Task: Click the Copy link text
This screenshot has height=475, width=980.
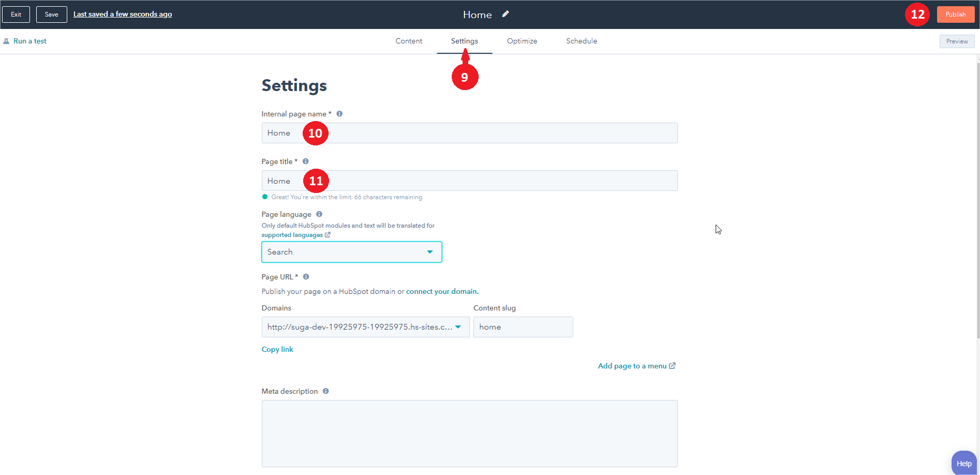Action: point(277,349)
